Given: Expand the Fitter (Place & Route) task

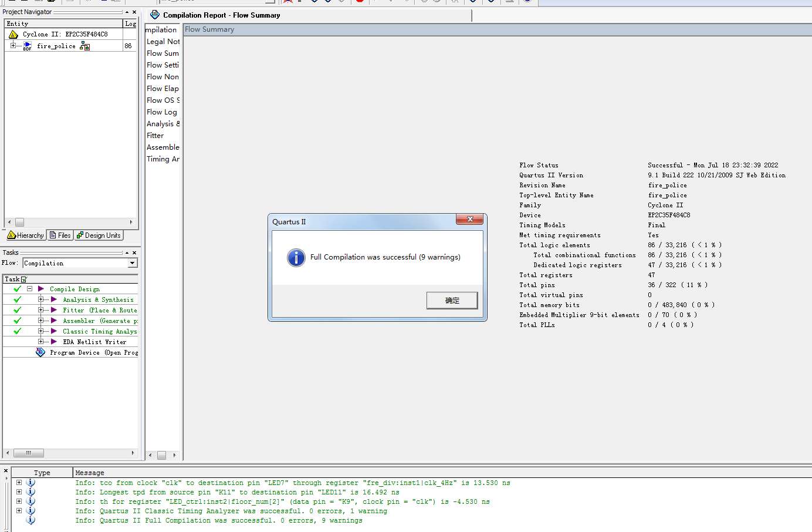Looking at the screenshot, I should [41, 310].
